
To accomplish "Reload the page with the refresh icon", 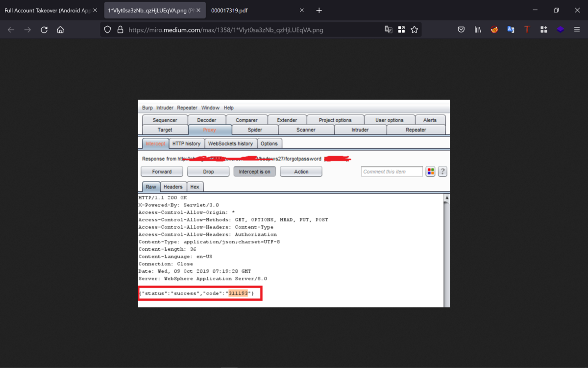I will point(44,30).
